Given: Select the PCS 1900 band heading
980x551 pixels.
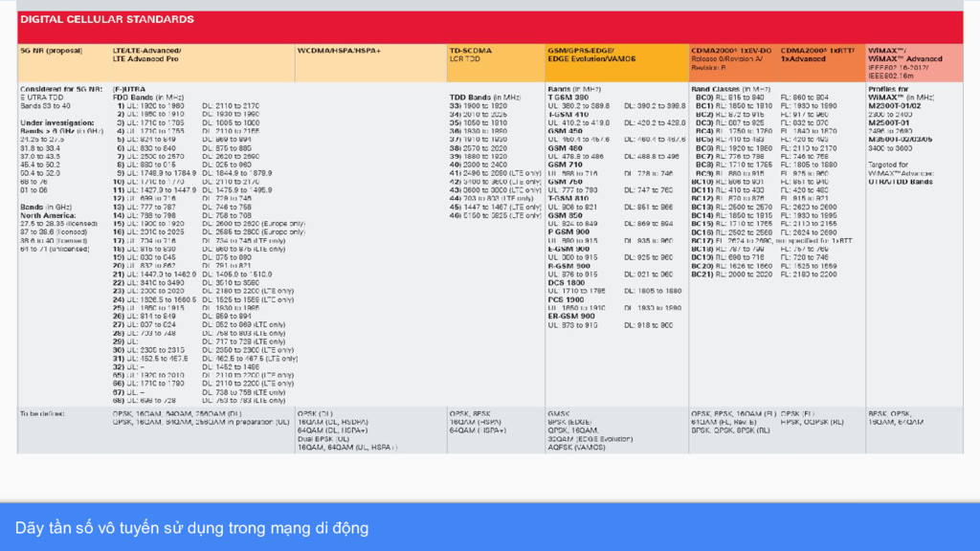Looking at the screenshot, I should tap(566, 299).
